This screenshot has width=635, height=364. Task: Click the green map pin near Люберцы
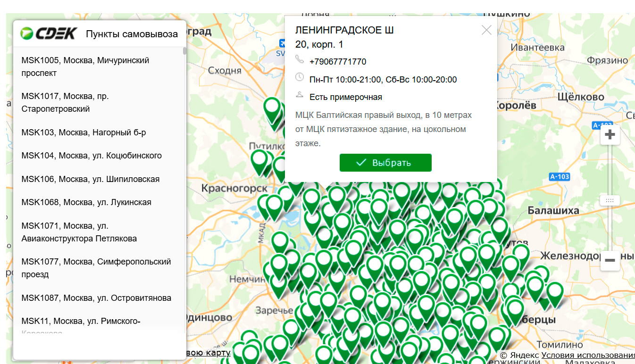(x=555, y=292)
